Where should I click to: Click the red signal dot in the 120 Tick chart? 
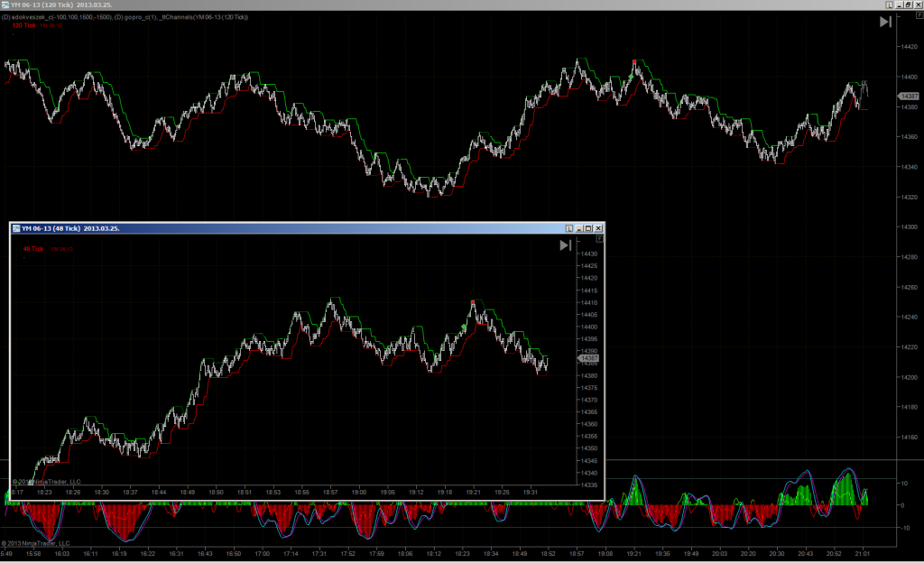click(634, 62)
